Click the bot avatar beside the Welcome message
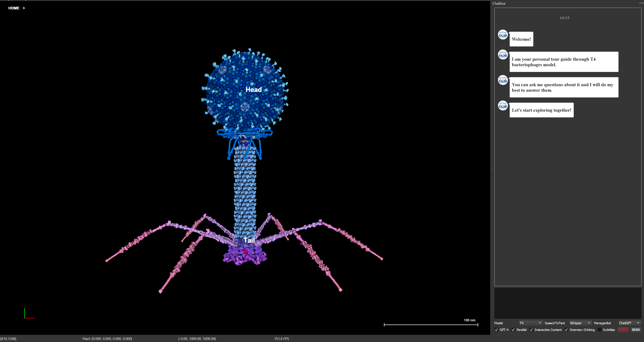This screenshot has width=644, height=342. click(x=503, y=35)
